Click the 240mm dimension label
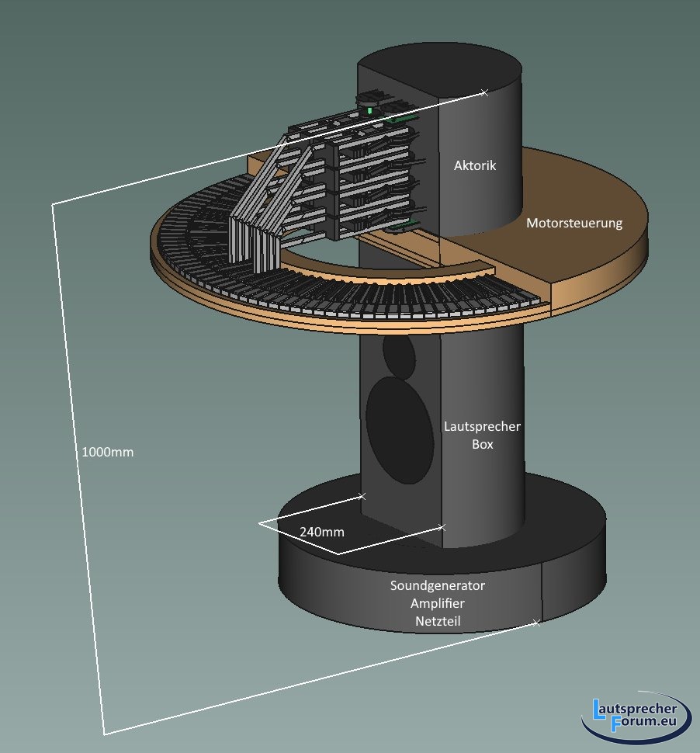Image resolution: width=700 pixels, height=753 pixels. coord(321,532)
